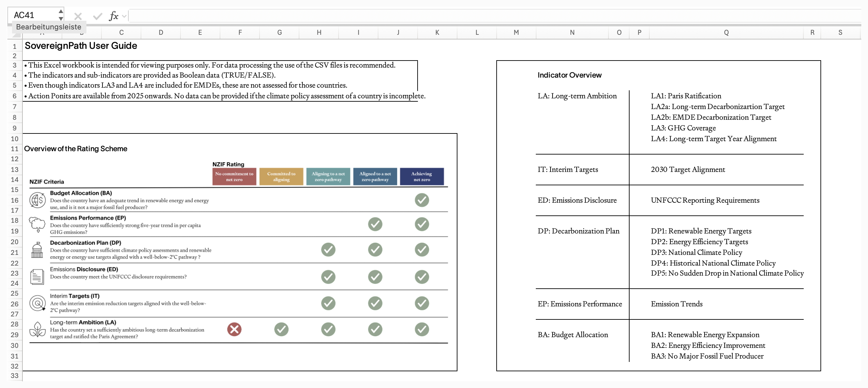Select row 1 header
The height and width of the screenshot is (388, 868).
point(14,46)
